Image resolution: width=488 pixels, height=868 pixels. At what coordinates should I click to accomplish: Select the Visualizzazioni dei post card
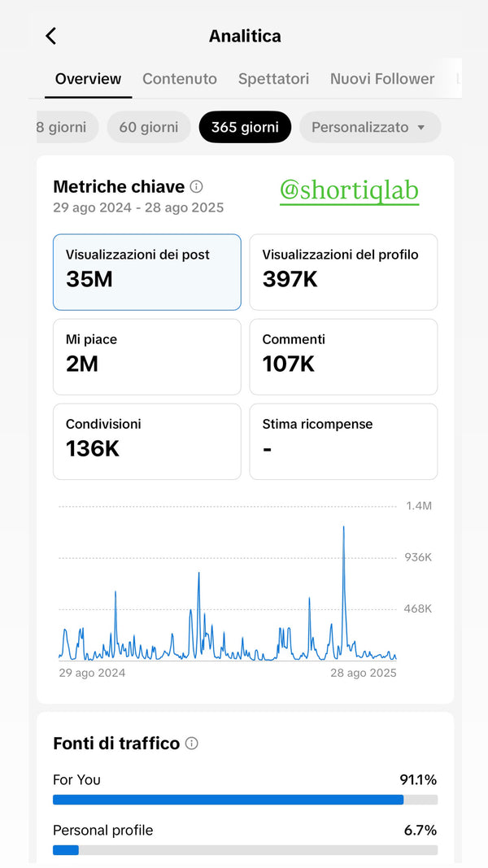(147, 272)
